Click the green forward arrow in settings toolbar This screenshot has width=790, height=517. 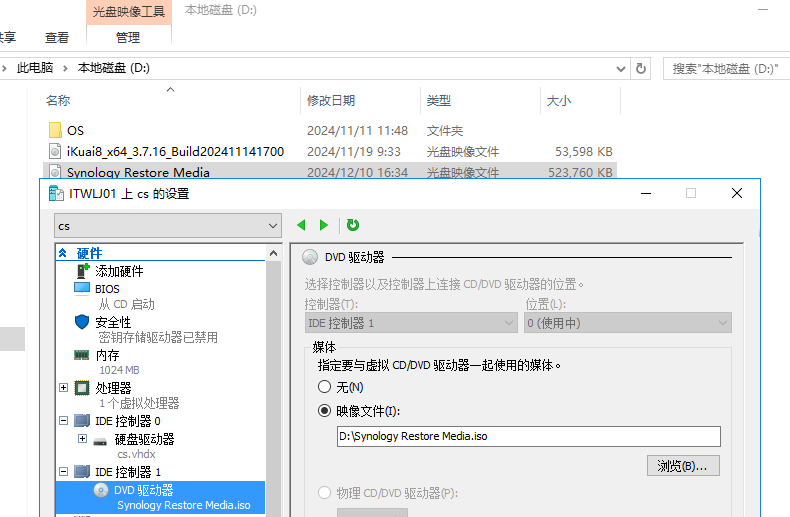(323, 226)
